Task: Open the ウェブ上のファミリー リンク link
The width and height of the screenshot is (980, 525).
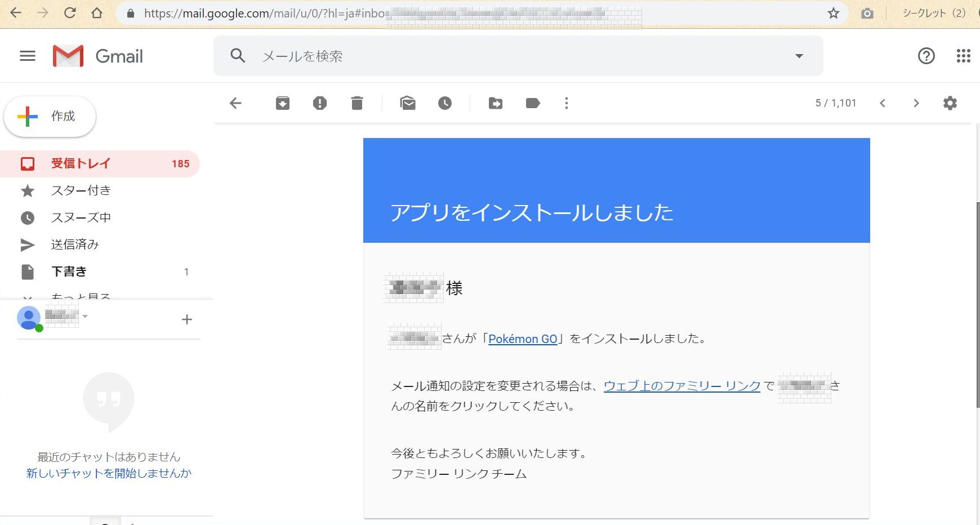Action: tap(682, 386)
